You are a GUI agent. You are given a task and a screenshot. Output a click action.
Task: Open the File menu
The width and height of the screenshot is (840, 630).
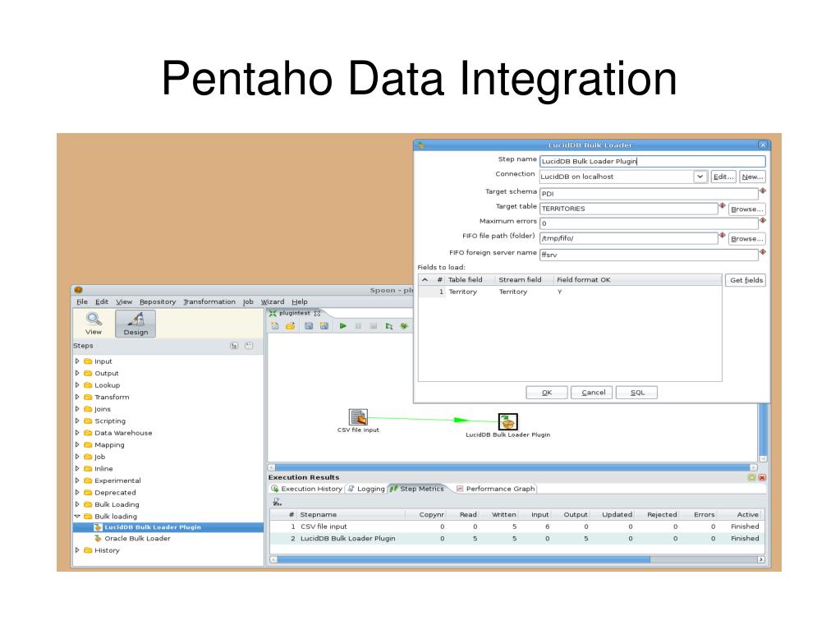(82, 301)
